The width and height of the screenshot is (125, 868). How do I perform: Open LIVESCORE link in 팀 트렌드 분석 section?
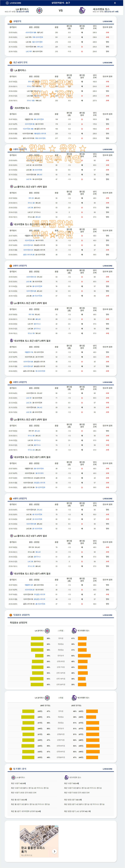point(107,769)
